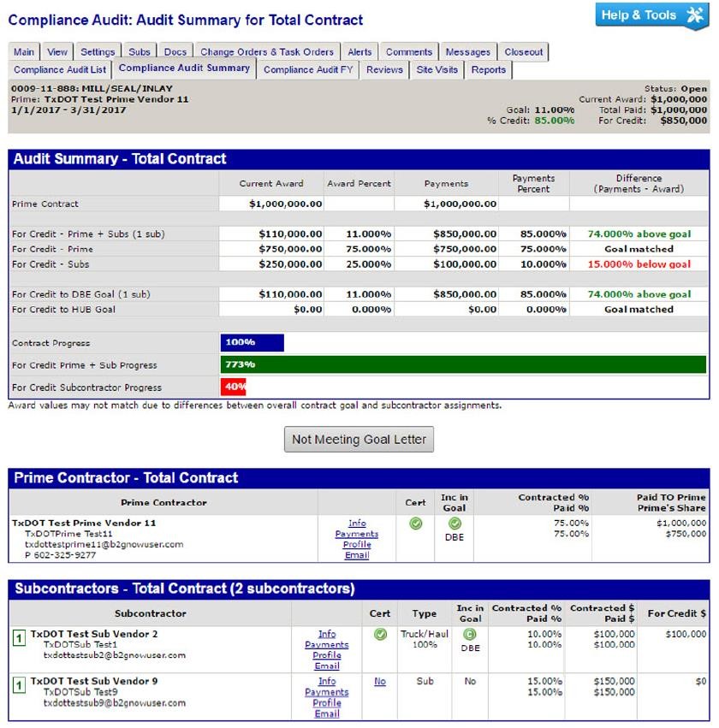Click prime contractor green Cert checkmark icon

(x=415, y=524)
